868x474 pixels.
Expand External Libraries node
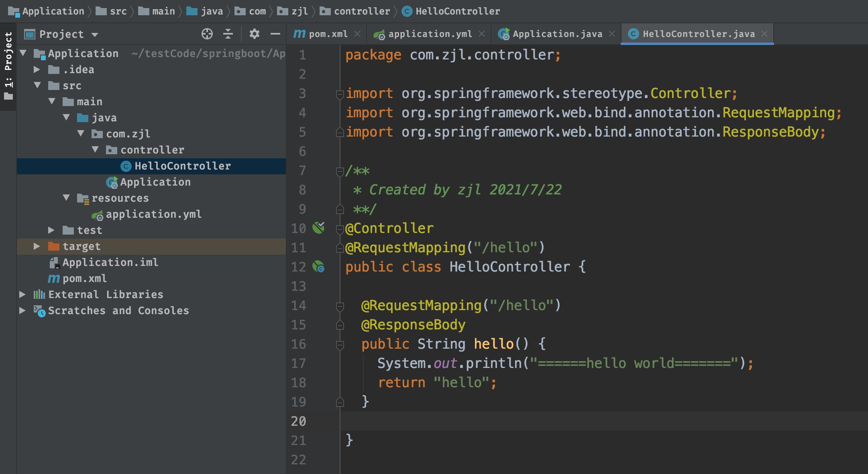click(22, 294)
